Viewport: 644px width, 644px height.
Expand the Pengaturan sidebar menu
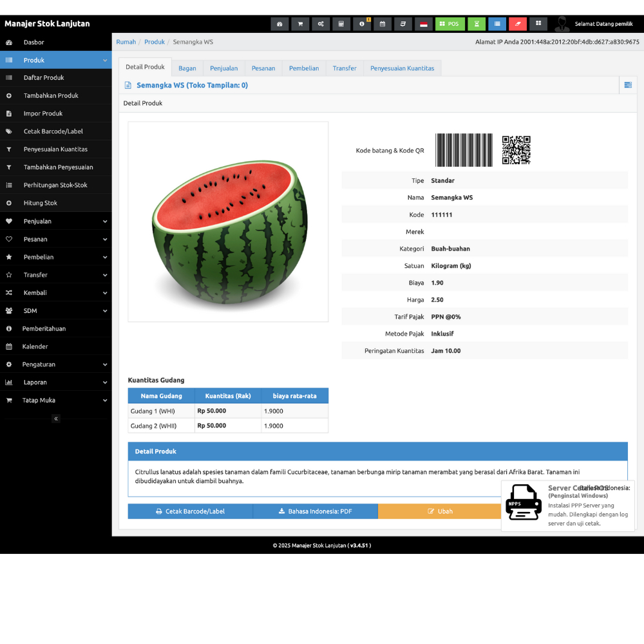point(56,365)
